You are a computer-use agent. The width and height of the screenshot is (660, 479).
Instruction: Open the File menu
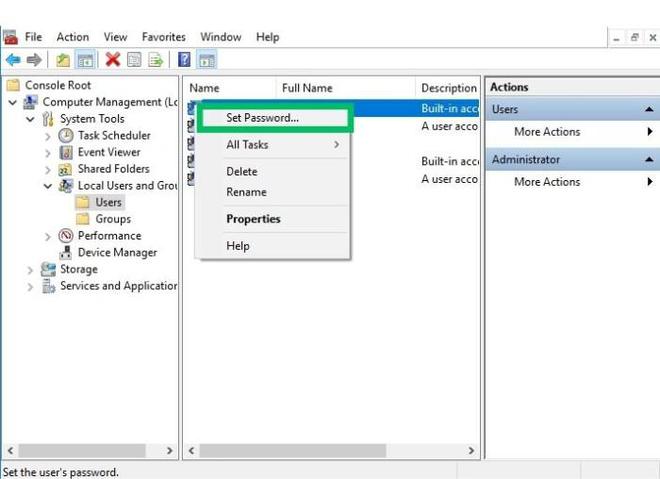click(33, 37)
